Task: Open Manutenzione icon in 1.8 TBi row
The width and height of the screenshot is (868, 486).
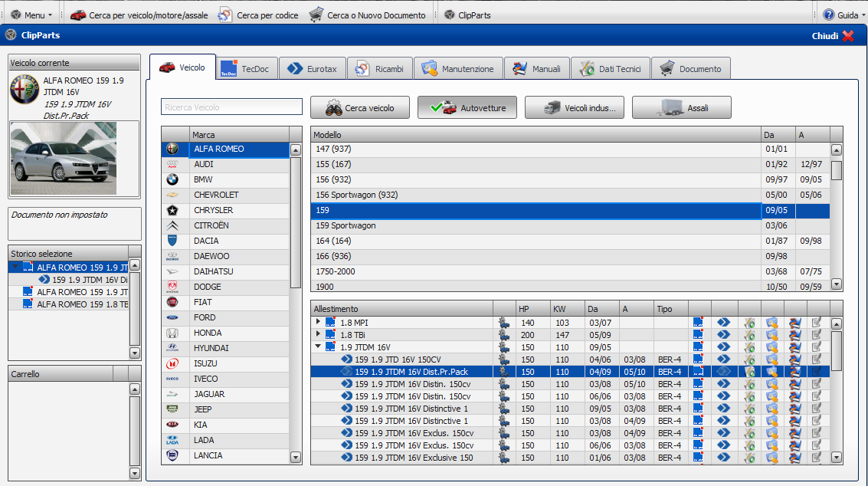Action: click(x=771, y=335)
